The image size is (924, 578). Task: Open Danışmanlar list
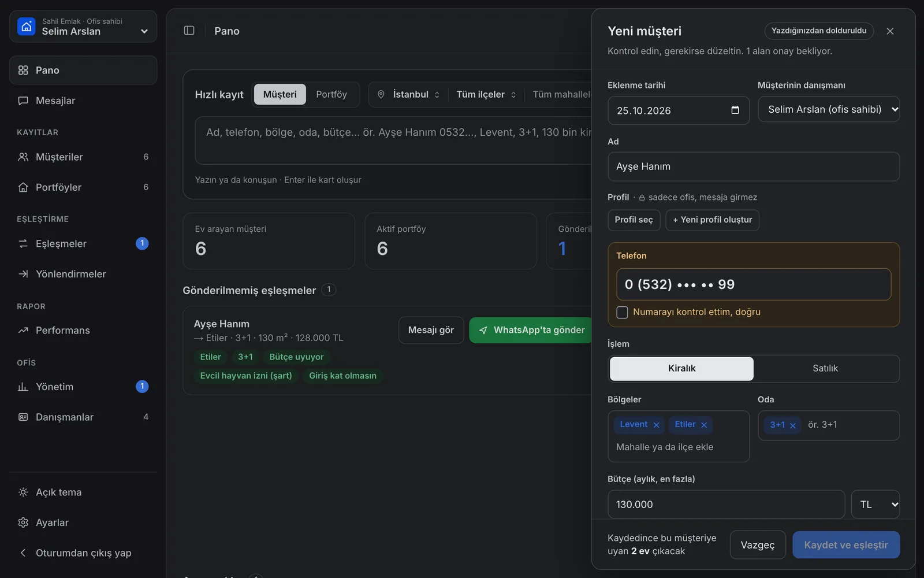point(83,417)
